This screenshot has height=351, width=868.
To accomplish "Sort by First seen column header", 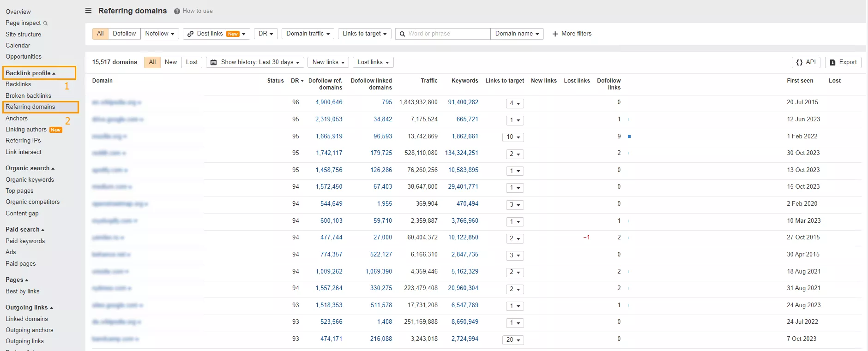I will [800, 81].
